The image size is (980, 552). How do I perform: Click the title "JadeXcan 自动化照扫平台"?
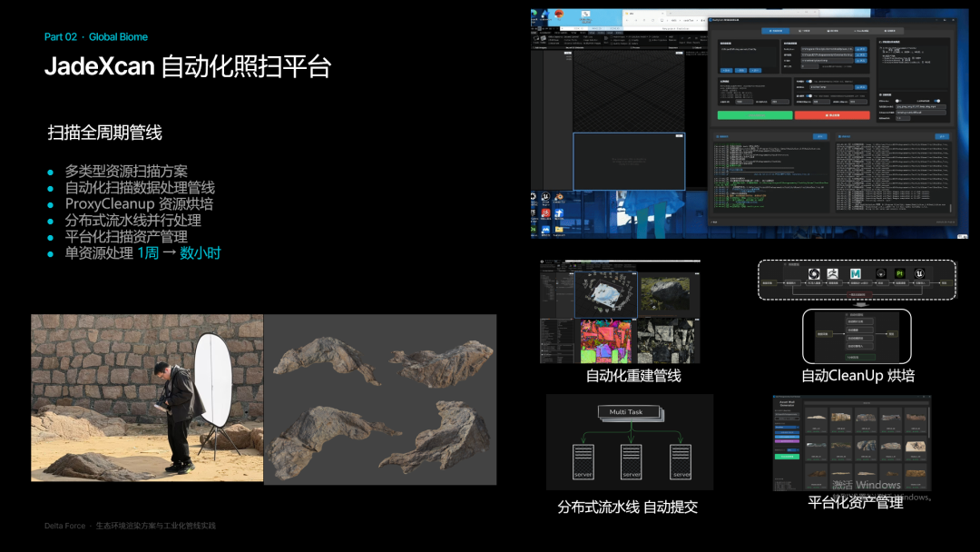(188, 66)
